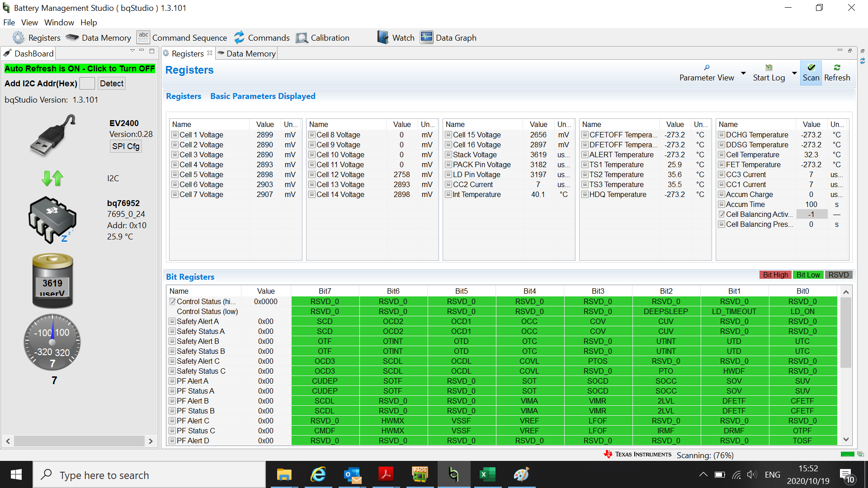Open the File menu
The width and height of the screenshot is (868, 488).
click(9, 23)
